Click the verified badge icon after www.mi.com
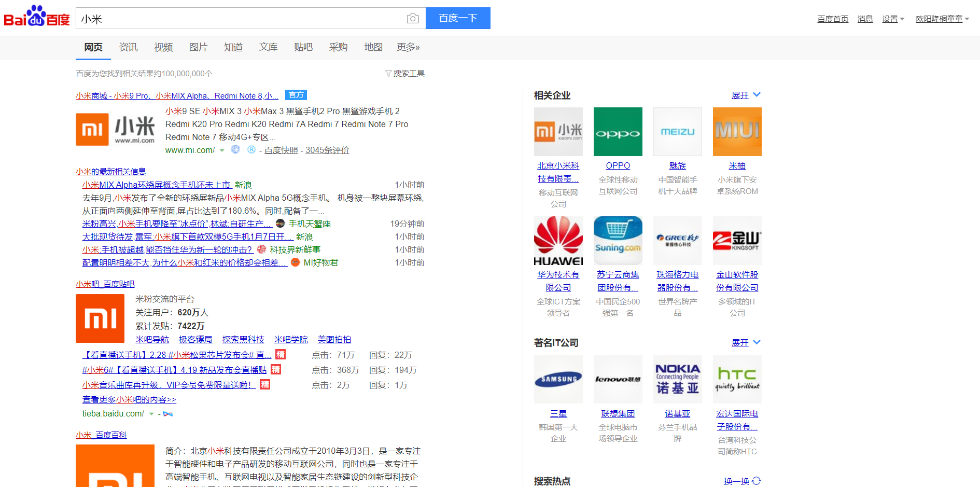This screenshot has width=980, height=487. click(x=235, y=150)
